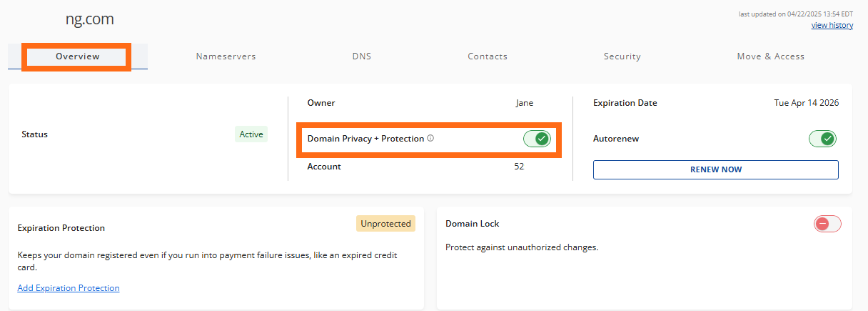
Task: Open the Overview tab
Action: (x=78, y=56)
